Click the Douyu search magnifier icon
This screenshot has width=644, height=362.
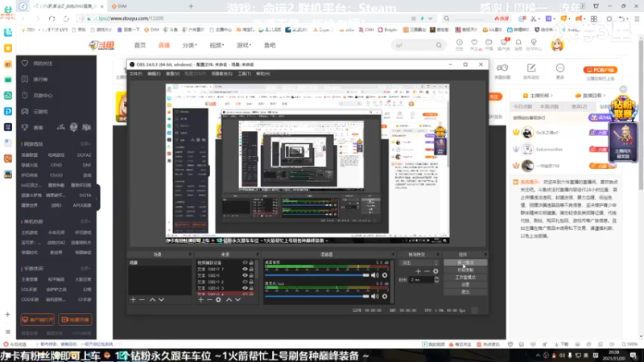(439, 45)
